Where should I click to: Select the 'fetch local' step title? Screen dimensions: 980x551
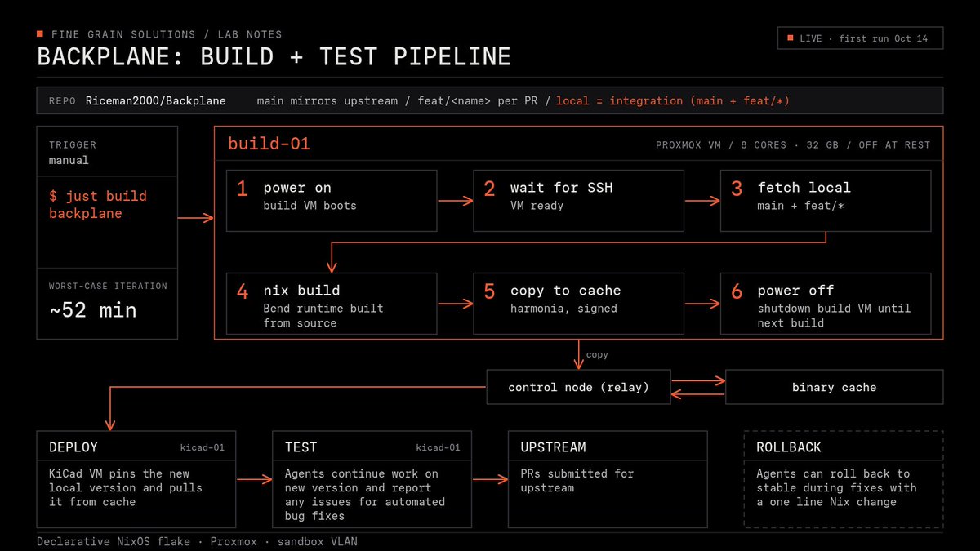point(804,188)
